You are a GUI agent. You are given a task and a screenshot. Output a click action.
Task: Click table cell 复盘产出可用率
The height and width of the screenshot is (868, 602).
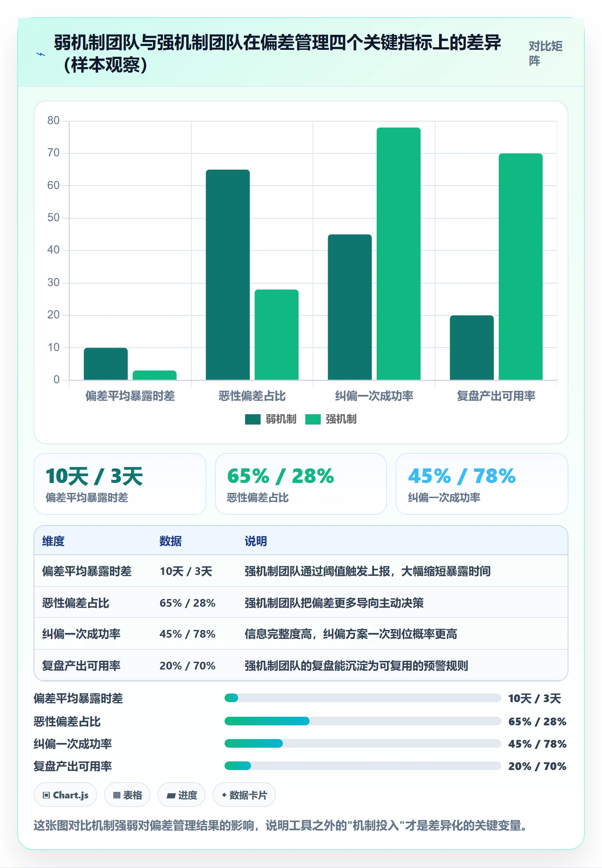(x=81, y=666)
